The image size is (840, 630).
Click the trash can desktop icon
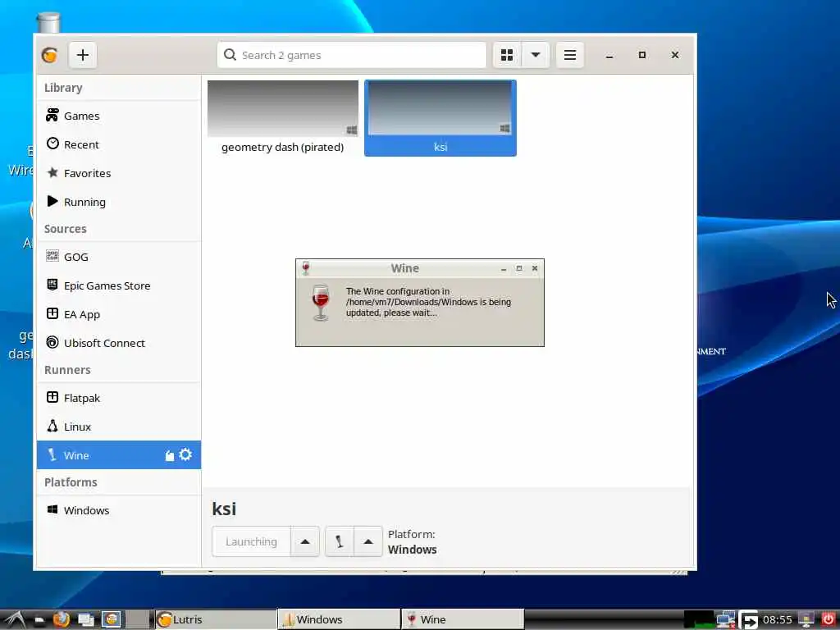[48, 23]
